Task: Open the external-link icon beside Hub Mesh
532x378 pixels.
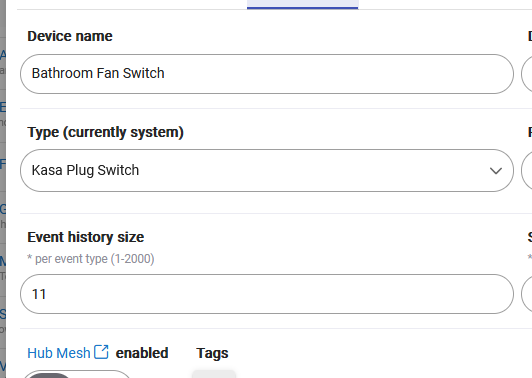Action: click(x=101, y=352)
